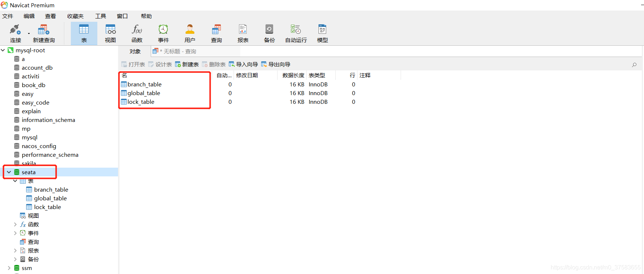The image size is (644, 274).
Task: Open the Backup (备份) toolbar icon
Action: coord(269,29)
